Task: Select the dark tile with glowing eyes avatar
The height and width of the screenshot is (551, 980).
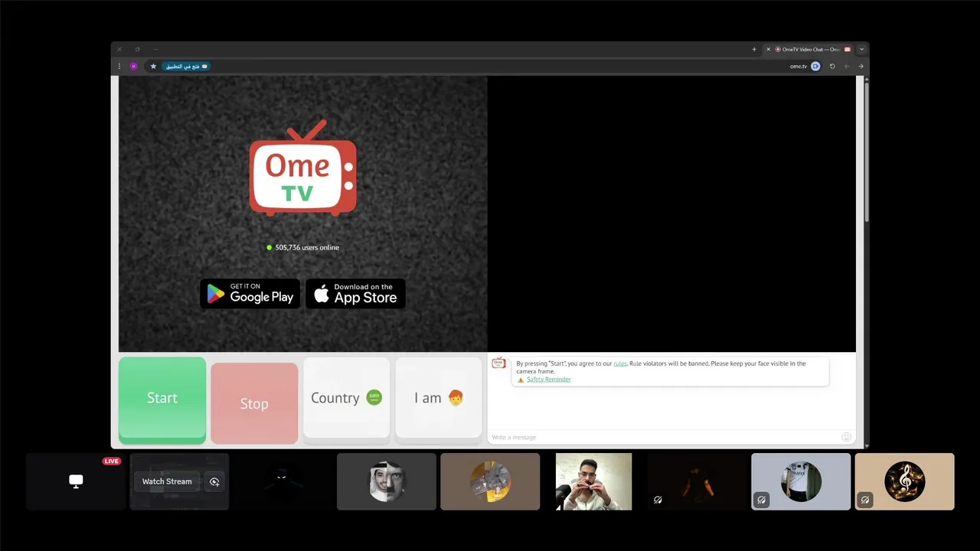Action: 283,481
